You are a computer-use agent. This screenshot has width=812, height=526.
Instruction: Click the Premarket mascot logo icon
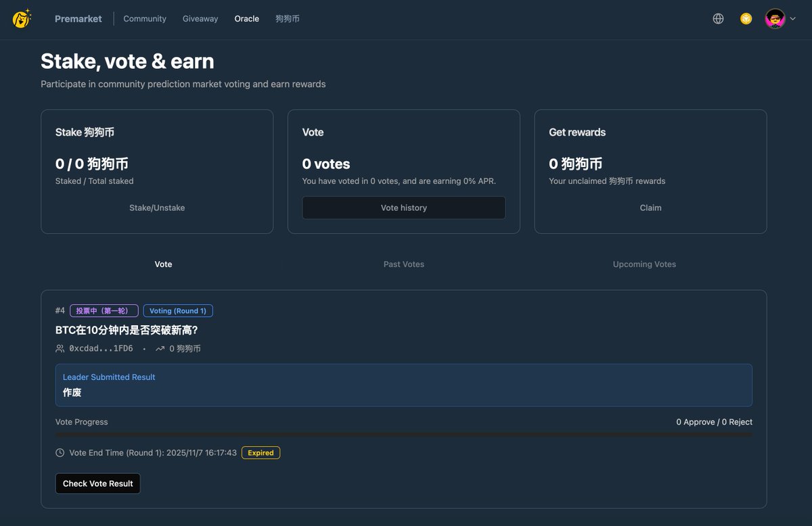click(x=22, y=18)
